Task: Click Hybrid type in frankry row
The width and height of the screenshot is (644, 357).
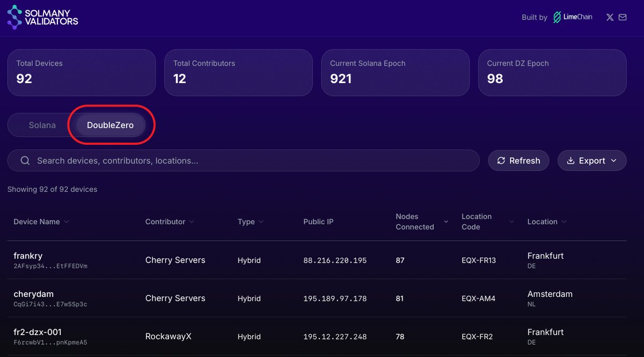Action: click(249, 261)
